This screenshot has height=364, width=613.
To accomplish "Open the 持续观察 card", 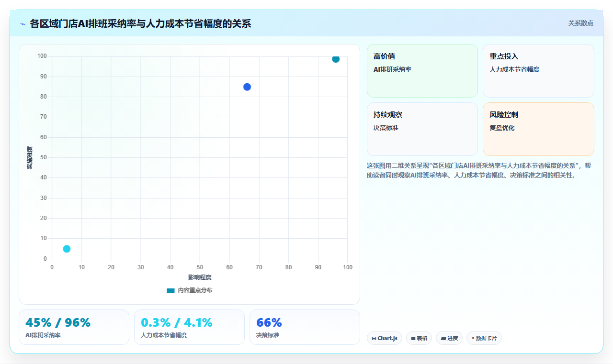I will point(422,129).
